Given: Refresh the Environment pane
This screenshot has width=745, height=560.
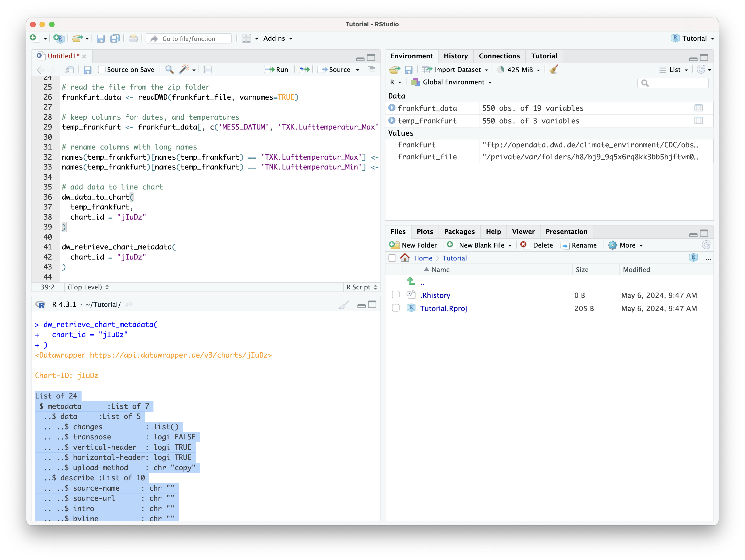Looking at the screenshot, I should pyautogui.click(x=701, y=69).
